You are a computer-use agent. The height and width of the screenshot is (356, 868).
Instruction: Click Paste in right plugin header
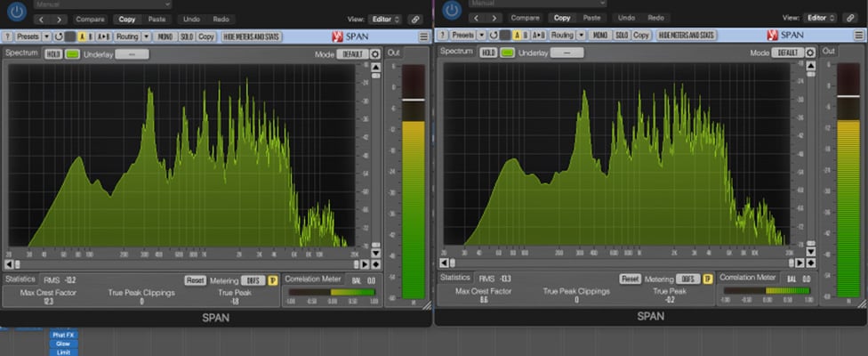pos(591,18)
